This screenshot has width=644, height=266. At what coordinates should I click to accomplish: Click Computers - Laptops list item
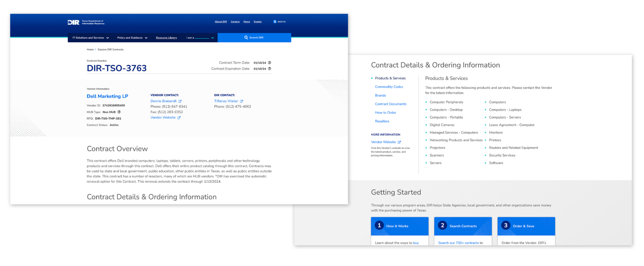point(505,110)
